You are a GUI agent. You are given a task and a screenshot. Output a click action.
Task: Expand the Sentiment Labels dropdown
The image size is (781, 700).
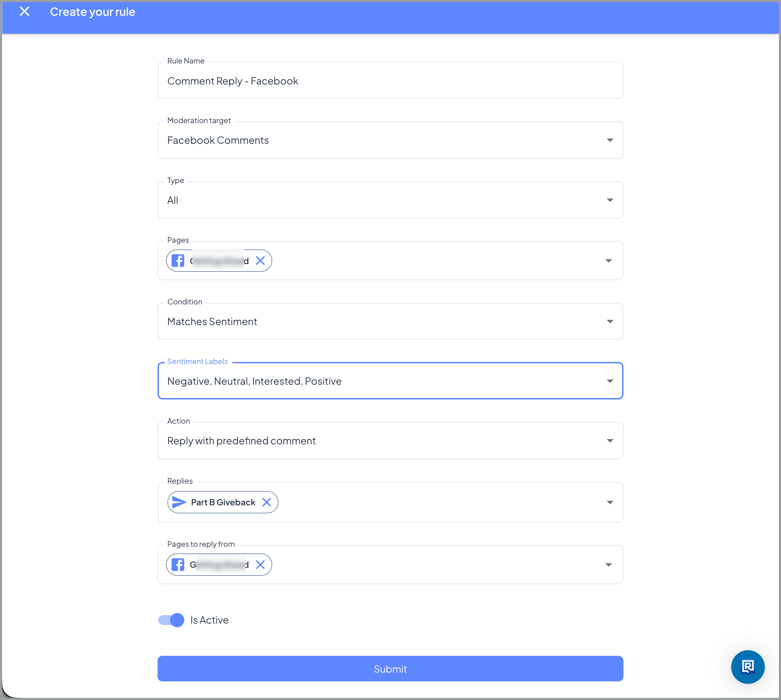pos(390,381)
